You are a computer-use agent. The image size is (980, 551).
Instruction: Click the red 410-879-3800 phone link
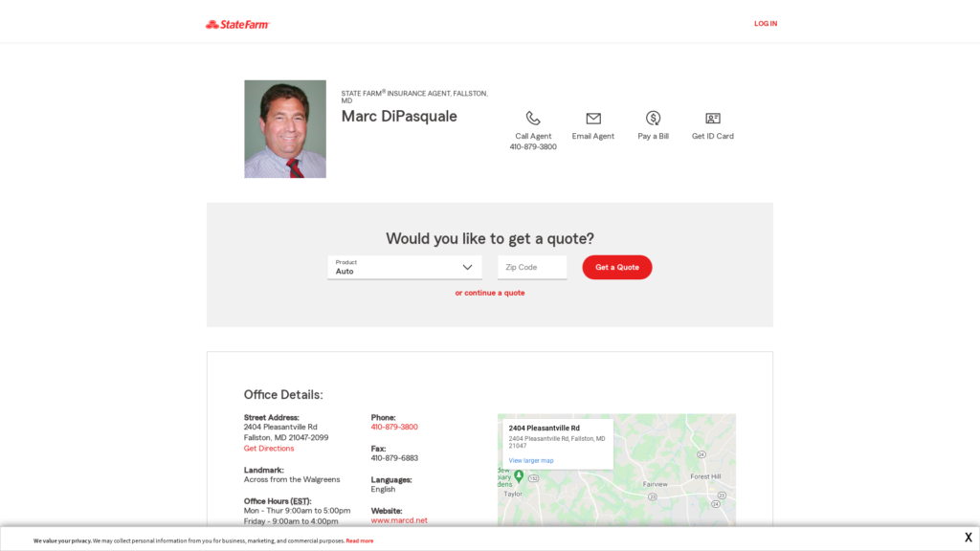[x=394, y=428]
